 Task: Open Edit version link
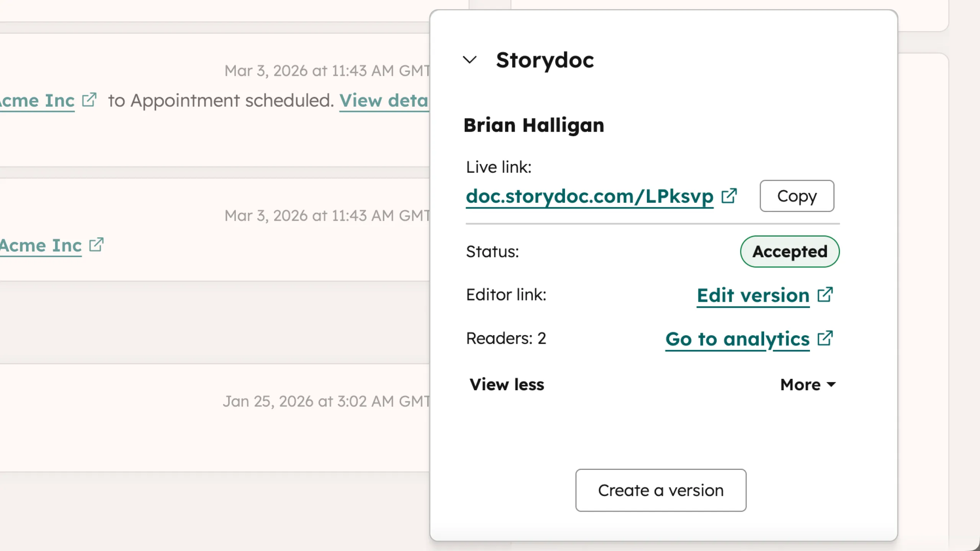coord(753,295)
